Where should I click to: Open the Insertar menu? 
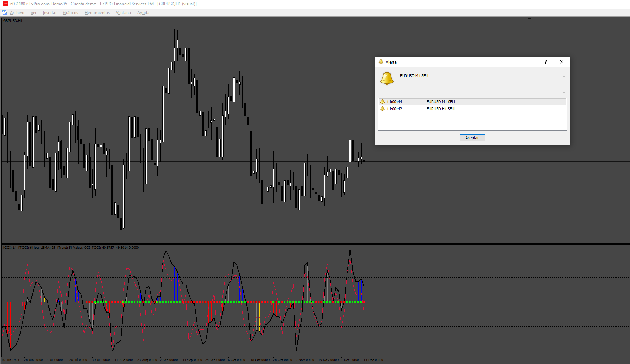(50, 13)
